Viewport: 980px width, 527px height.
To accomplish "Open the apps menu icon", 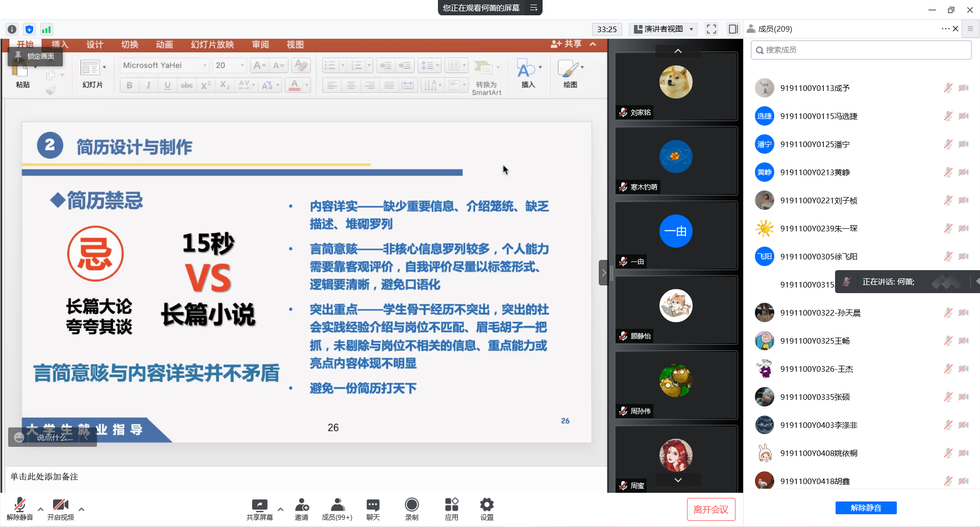I will click(x=451, y=509).
